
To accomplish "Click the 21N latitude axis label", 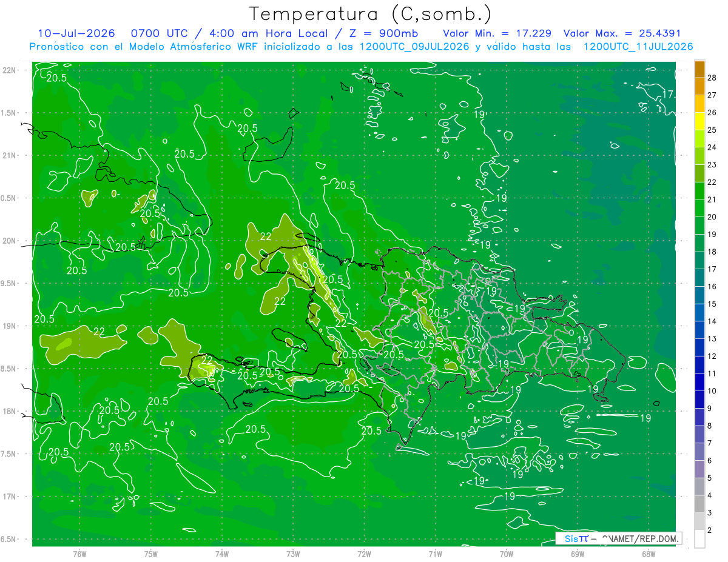I will coord(10,155).
